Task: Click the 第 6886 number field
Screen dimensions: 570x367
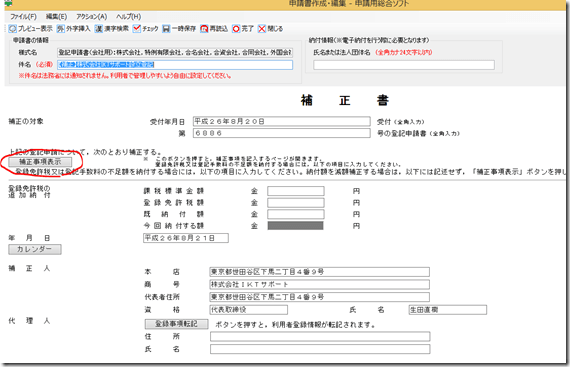Action: [282, 133]
